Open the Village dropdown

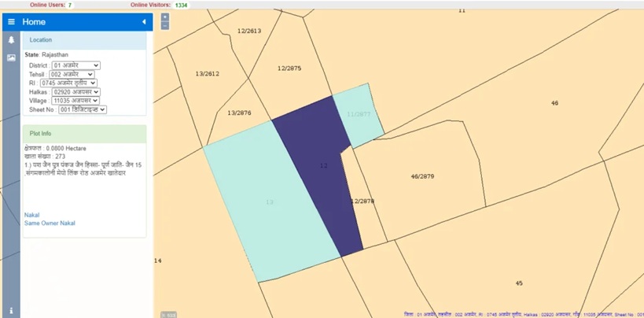[x=75, y=101]
